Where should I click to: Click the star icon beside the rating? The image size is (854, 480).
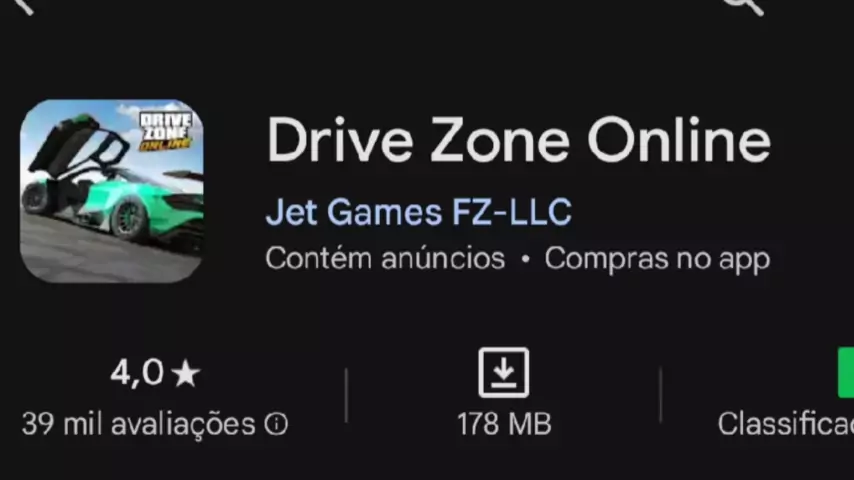coord(186,374)
